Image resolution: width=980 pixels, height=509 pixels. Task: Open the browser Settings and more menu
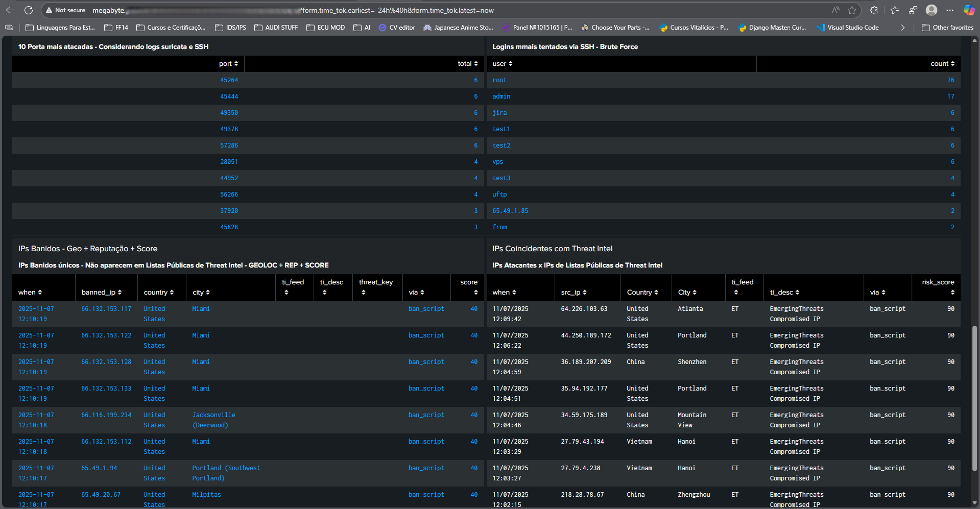(950, 10)
